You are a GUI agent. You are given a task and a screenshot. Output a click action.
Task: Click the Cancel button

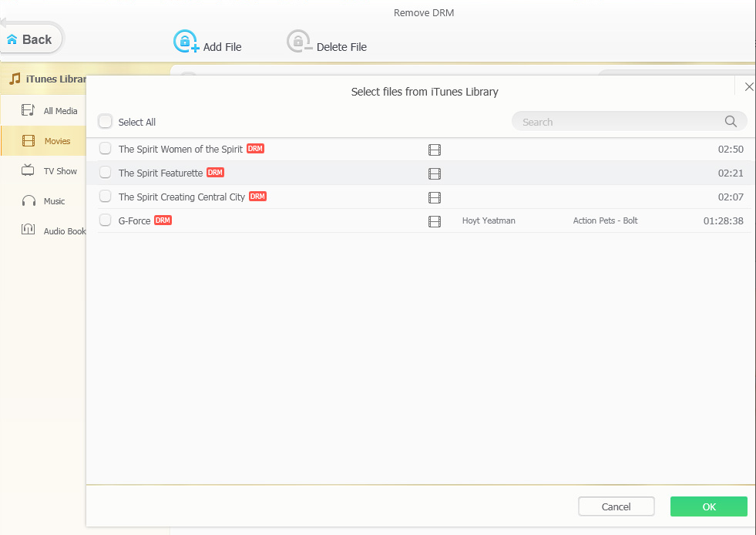point(616,506)
